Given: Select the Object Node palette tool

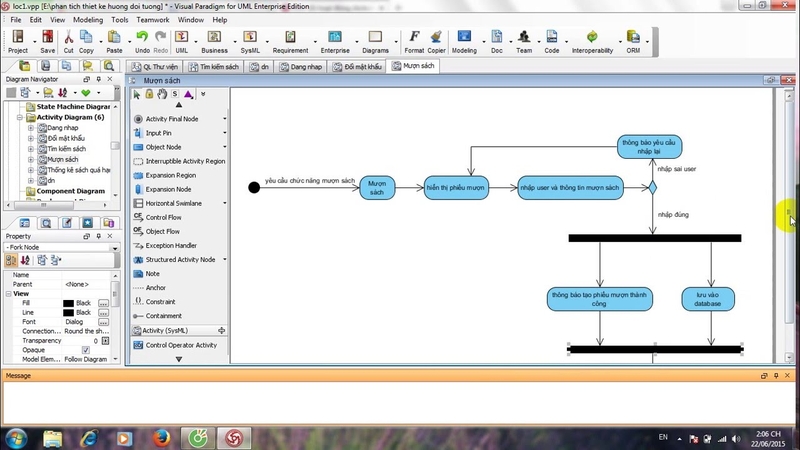Looking at the screenshot, I should pyautogui.click(x=163, y=147).
